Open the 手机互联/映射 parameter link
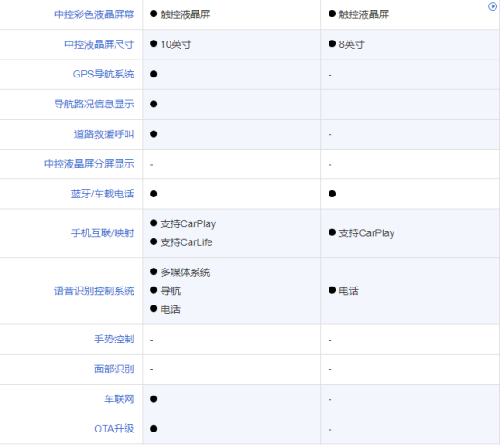This screenshot has width=500, height=446. [102, 233]
